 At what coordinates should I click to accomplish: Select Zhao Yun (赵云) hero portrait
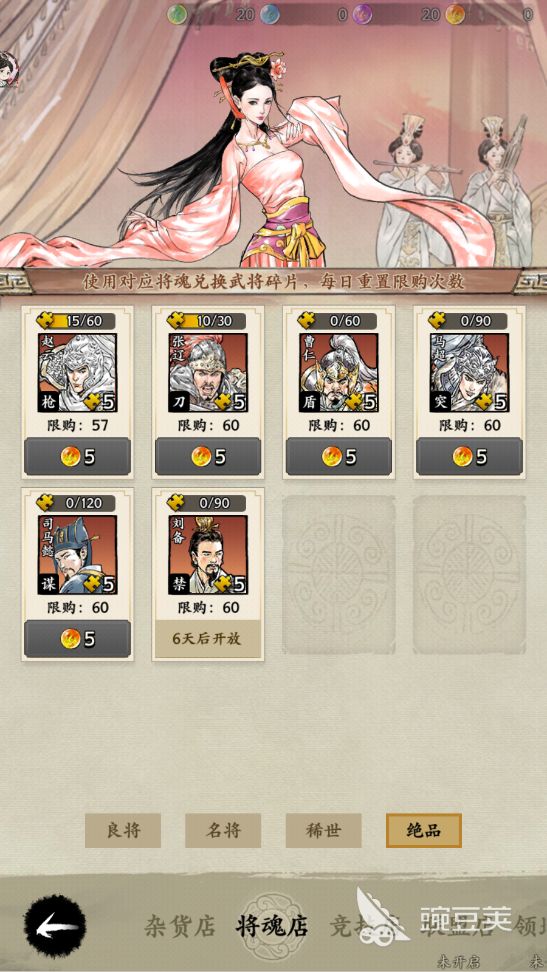[x=77, y=373]
